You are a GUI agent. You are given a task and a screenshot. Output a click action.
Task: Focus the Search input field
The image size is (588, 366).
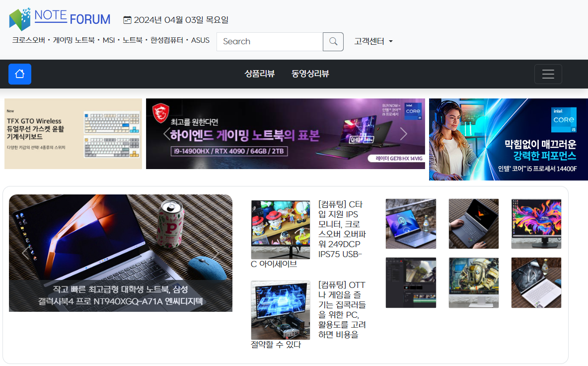pos(270,42)
